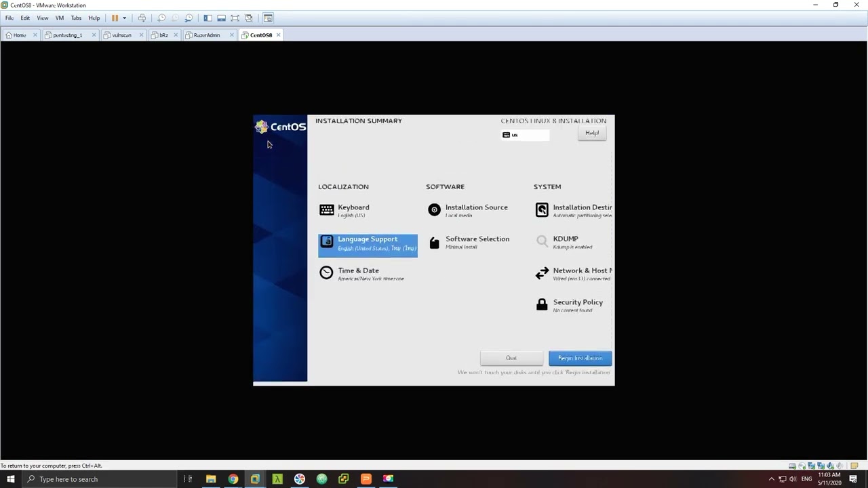Open the File menu
Viewport: 868px width, 488px height.
point(9,18)
